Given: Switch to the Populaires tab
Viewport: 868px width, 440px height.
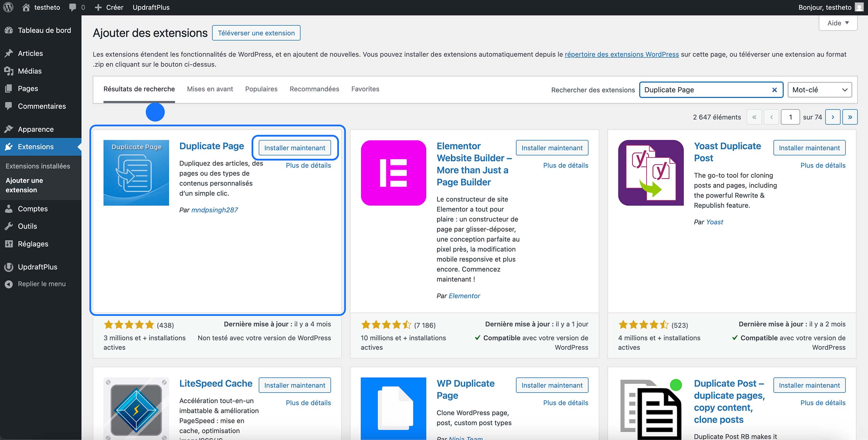Looking at the screenshot, I should pyautogui.click(x=261, y=89).
